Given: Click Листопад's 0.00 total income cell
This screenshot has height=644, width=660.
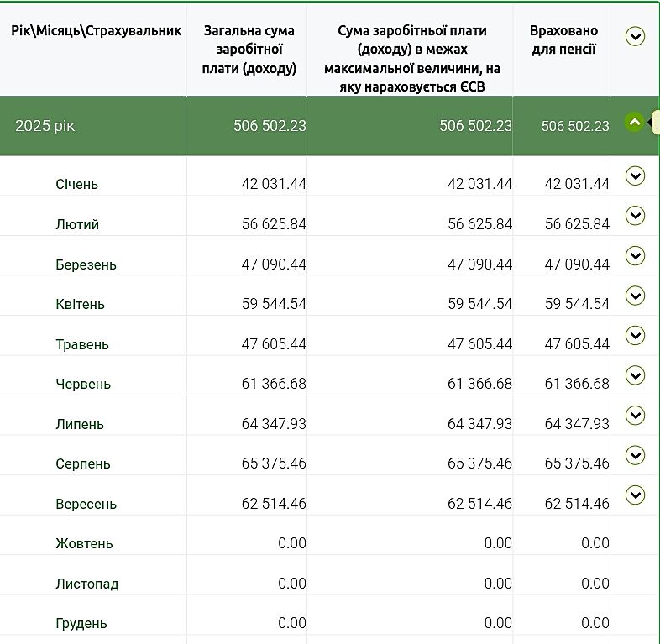Looking at the screenshot, I should (291, 584).
